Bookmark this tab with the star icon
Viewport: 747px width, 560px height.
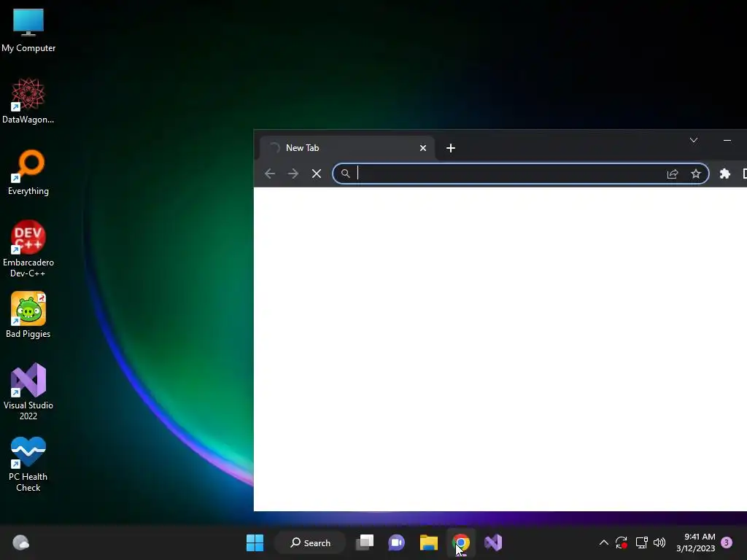point(695,174)
